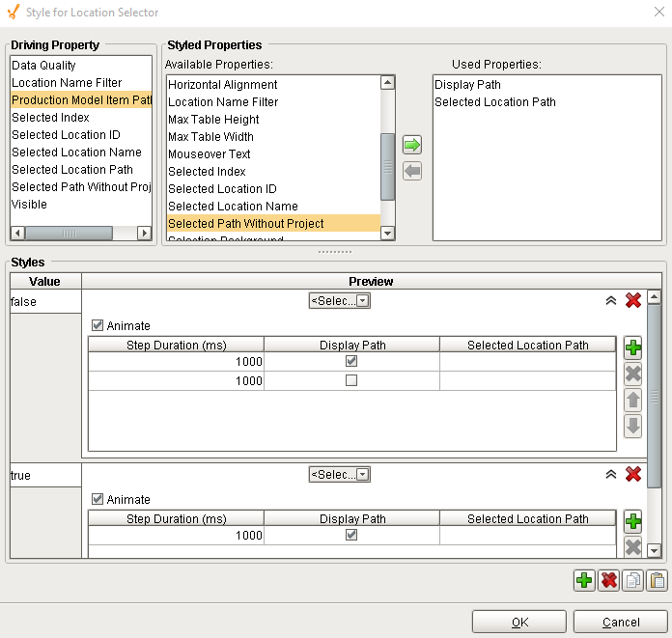This screenshot has width=672, height=638.
Task: Collapse the false style with chevron
Action: [x=610, y=300]
